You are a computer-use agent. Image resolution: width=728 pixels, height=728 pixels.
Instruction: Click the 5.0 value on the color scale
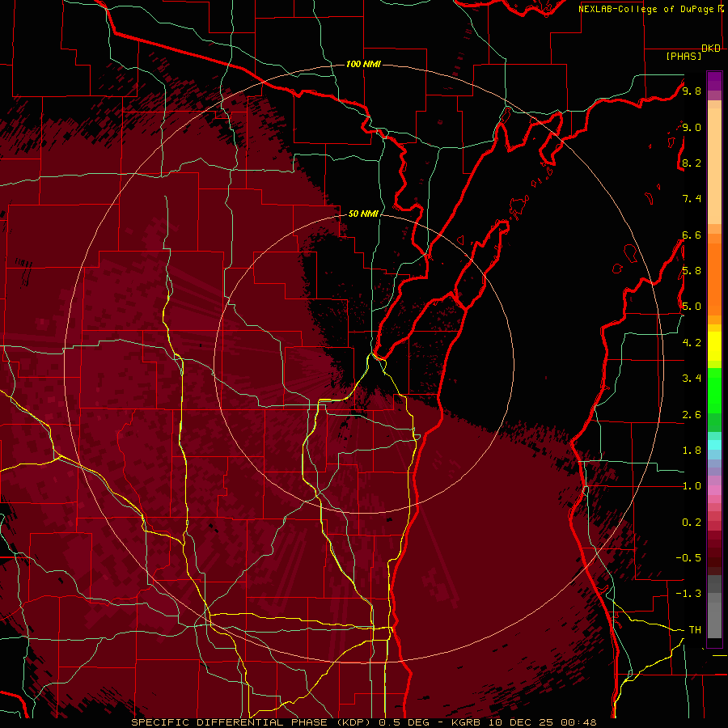(692, 307)
